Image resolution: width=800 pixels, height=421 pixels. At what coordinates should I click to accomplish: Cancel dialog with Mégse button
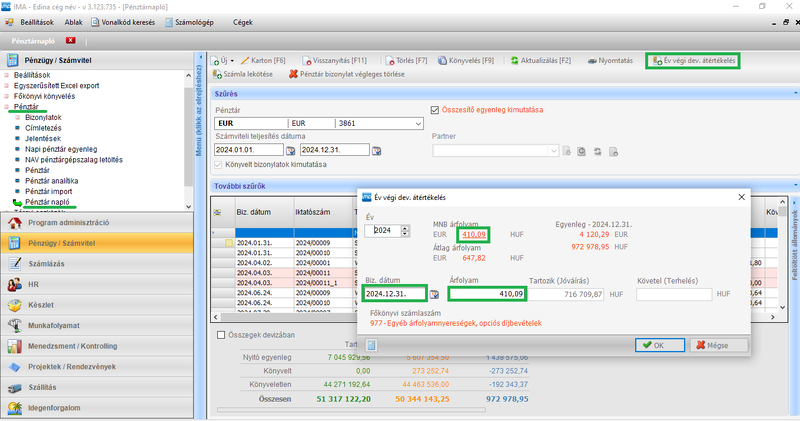(x=718, y=345)
